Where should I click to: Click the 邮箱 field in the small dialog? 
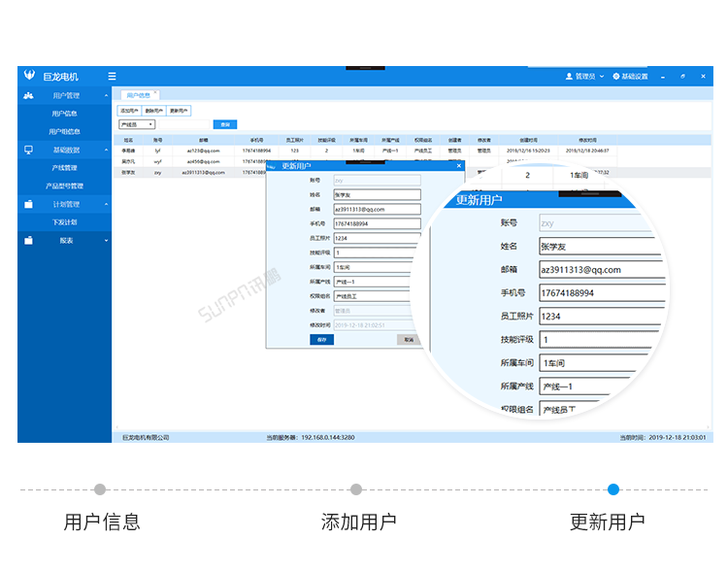(377, 209)
